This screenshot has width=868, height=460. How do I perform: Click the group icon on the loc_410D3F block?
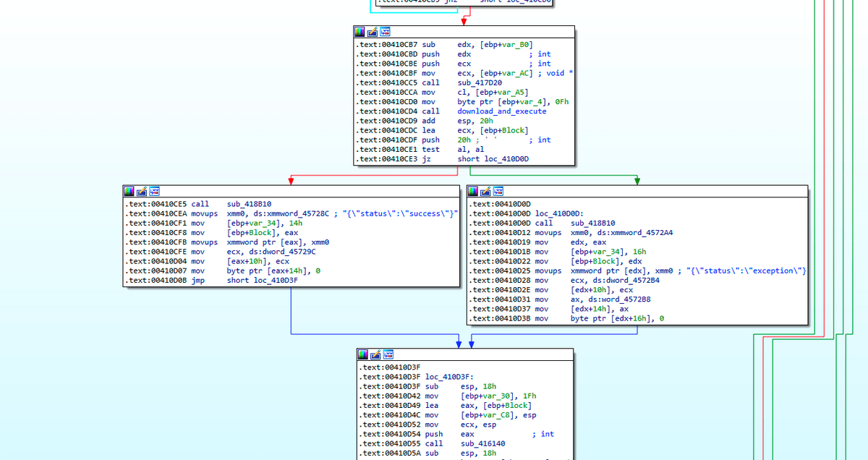click(x=388, y=354)
